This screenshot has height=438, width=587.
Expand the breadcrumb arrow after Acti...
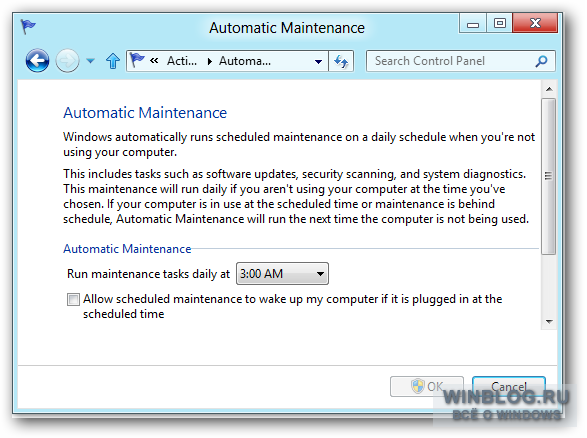pyautogui.click(x=210, y=61)
